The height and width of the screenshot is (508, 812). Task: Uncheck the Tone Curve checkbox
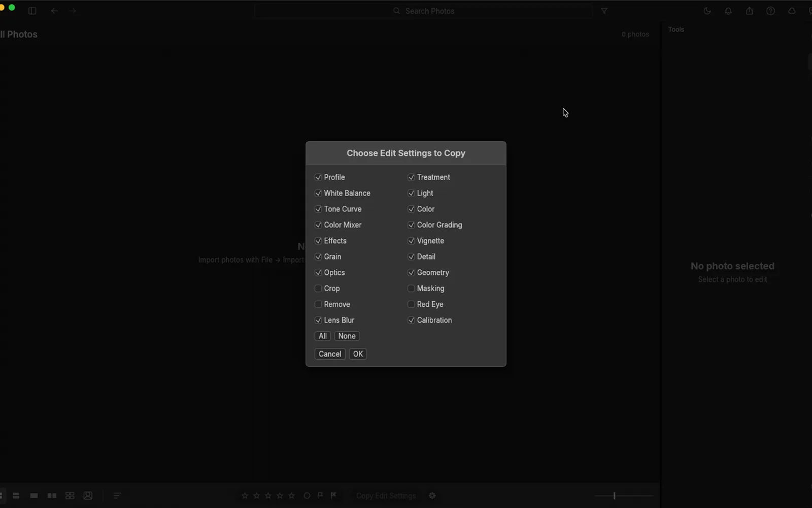click(x=318, y=209)
